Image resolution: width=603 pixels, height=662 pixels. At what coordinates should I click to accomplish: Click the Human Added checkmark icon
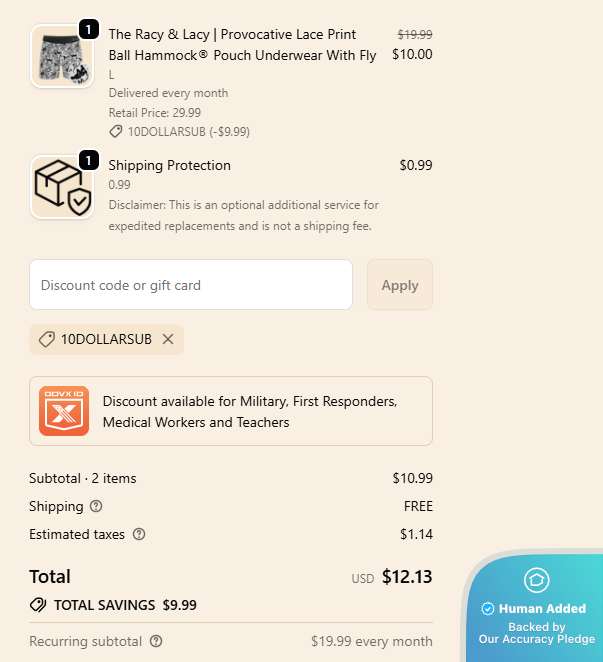[x=488, y=608]
